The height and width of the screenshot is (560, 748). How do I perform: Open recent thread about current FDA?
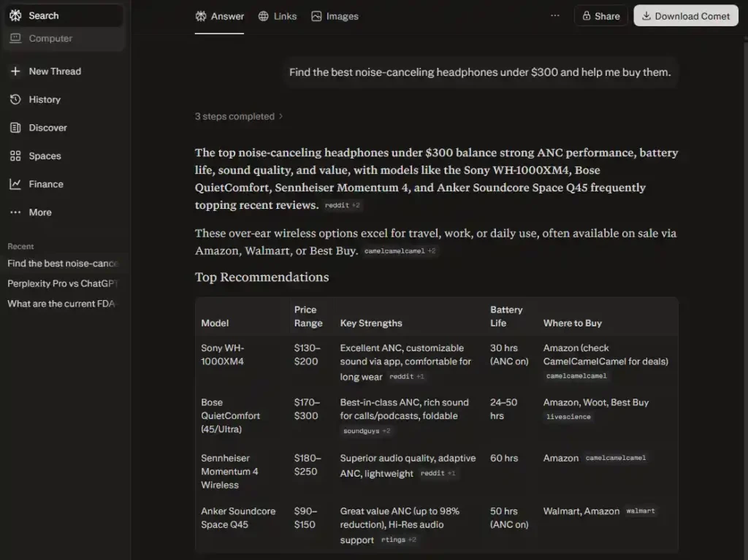pyautogui.click(x=63, y=304)
